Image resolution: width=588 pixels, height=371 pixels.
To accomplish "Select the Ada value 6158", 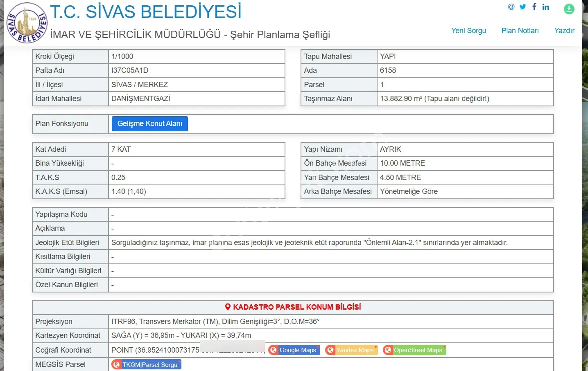I will pos(388,70).
